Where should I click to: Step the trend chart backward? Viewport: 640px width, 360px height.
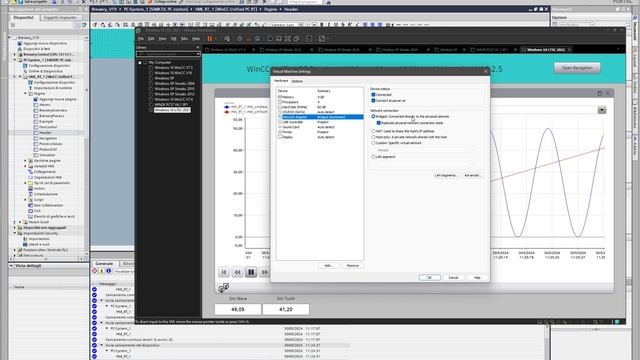click(237, 272)
